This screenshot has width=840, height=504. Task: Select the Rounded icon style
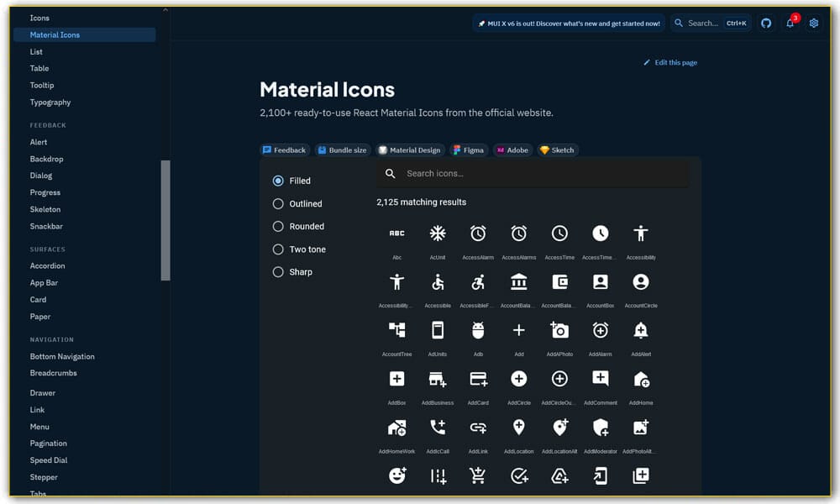click(x=277, y=226)
